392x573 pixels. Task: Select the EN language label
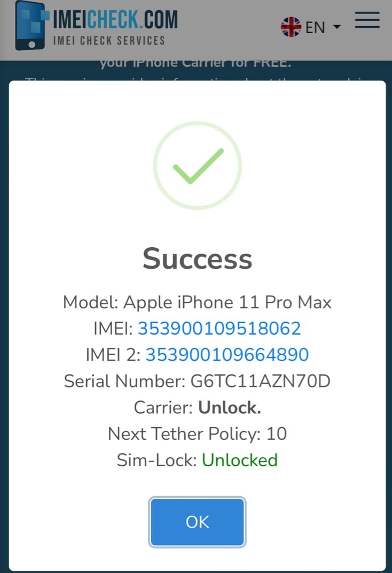click(315, 27)
